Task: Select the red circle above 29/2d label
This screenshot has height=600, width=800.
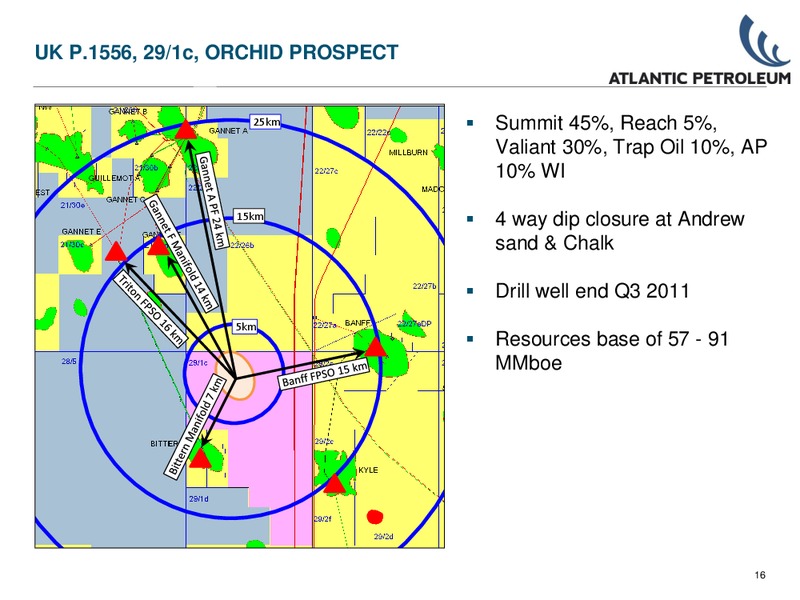Action: click(x=374, y=517)
